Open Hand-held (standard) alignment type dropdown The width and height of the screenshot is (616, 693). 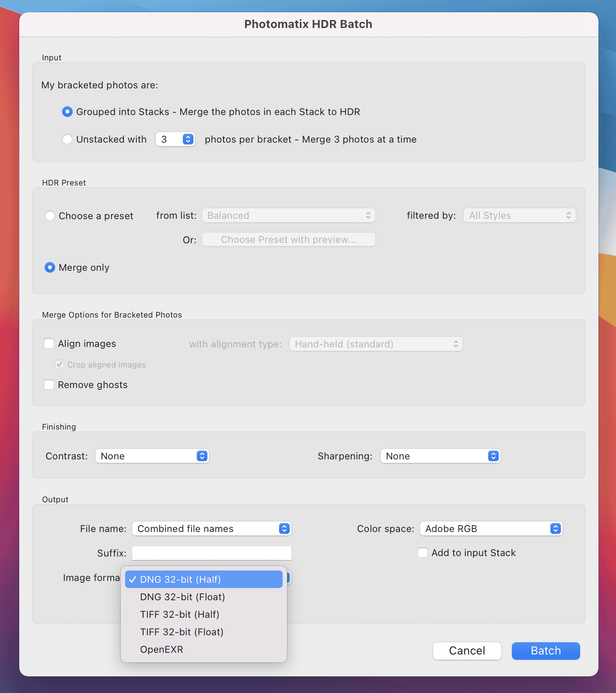(376, 344)
